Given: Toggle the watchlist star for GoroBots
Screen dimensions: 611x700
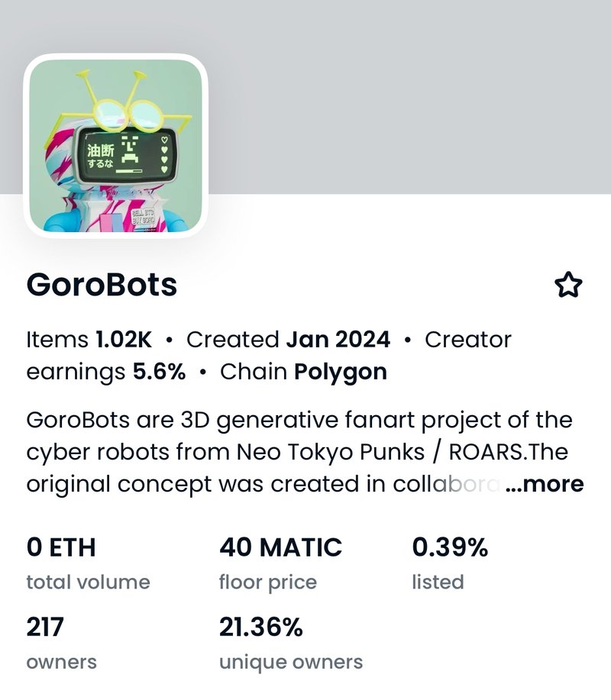Looking at the screenshot, I should [x=570, y=285].
